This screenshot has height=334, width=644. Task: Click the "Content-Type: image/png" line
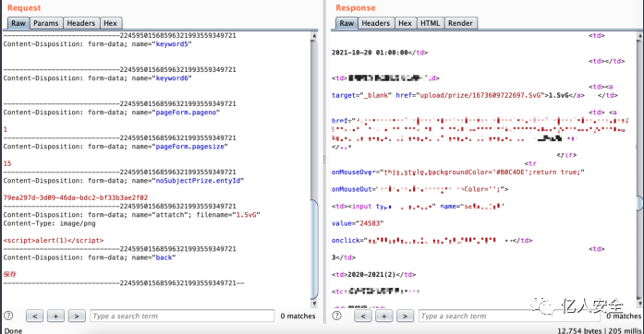click(49, 223)
